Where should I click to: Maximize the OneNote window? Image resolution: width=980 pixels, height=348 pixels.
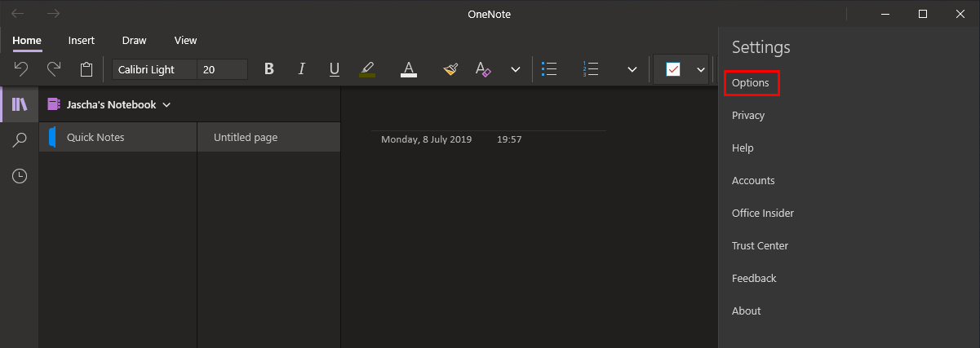tap(922, 14)
